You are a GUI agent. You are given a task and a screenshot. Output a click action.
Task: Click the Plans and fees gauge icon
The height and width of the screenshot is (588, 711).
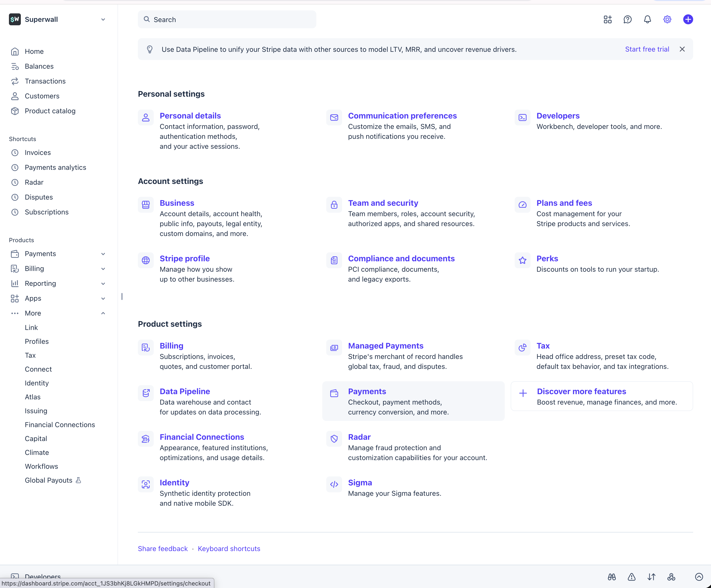tap(522, 205)
